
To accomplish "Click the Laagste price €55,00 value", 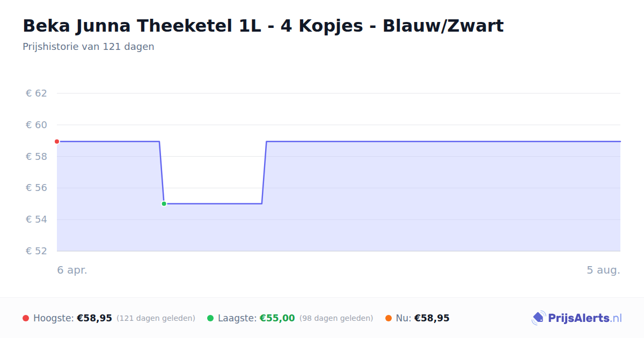I will [277, 318].
